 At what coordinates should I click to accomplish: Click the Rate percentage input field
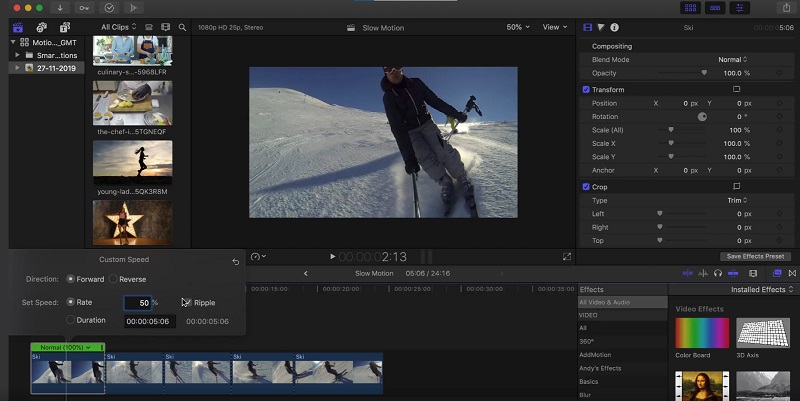(x=138, y=303)
